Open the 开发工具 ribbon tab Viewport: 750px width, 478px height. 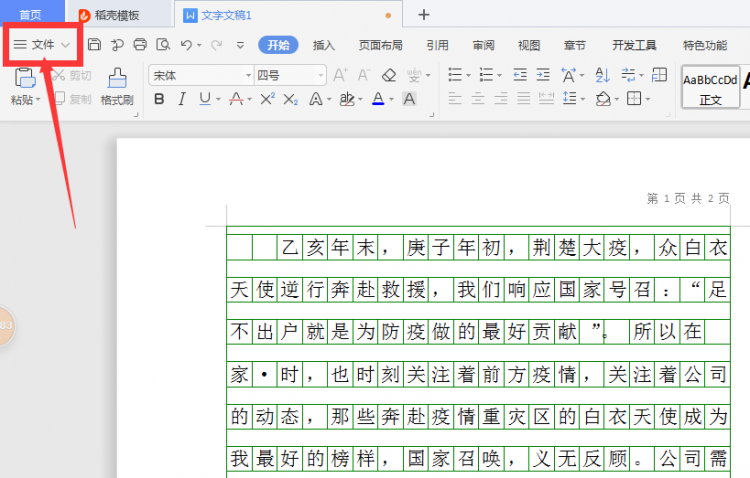pos(634,45)
